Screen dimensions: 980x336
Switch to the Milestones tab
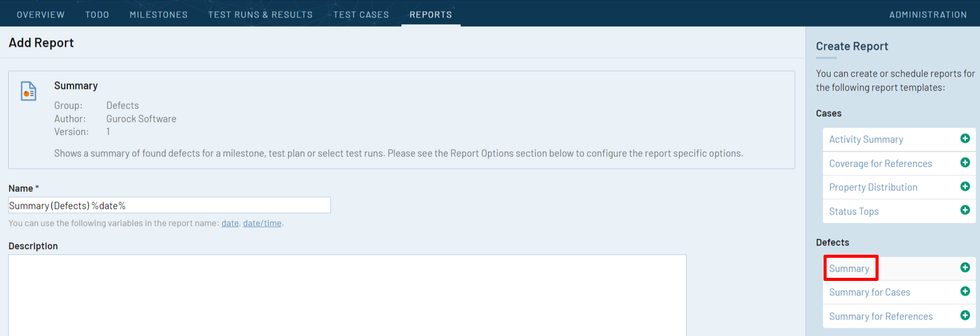point(158,14)
